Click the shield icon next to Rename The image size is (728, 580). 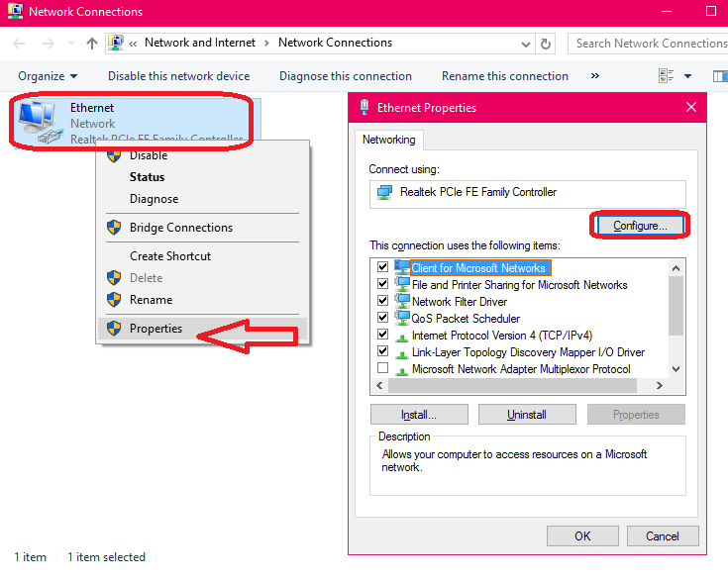pos(114,299)
